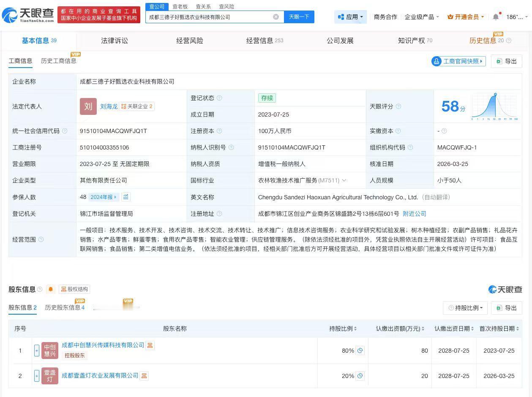Click equity structure icon after 成都中创慧兴传媒科技有限公司
Screen dimensions: 532x397
pos(150,345)
